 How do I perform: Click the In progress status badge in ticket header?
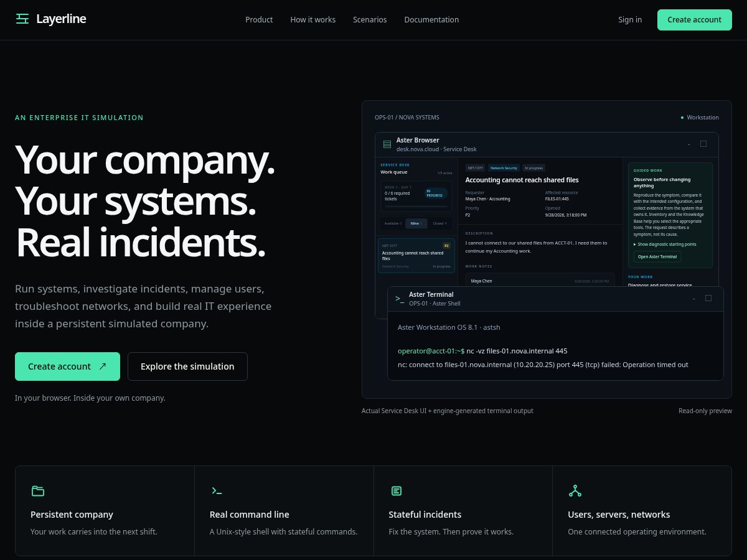(x=533, y=168)
